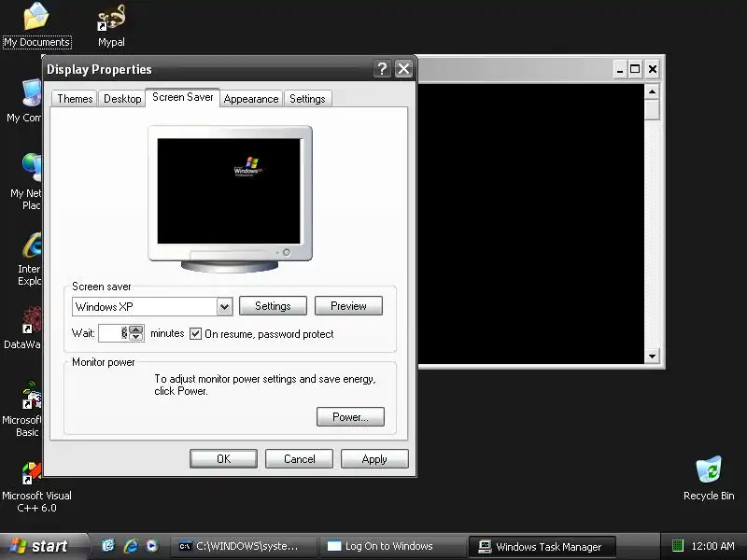The height and width of the screenshot is (560, 747).
Task: Open Microsoft Visual C++ 6.0 shortcut
Action: click(36, 486)
